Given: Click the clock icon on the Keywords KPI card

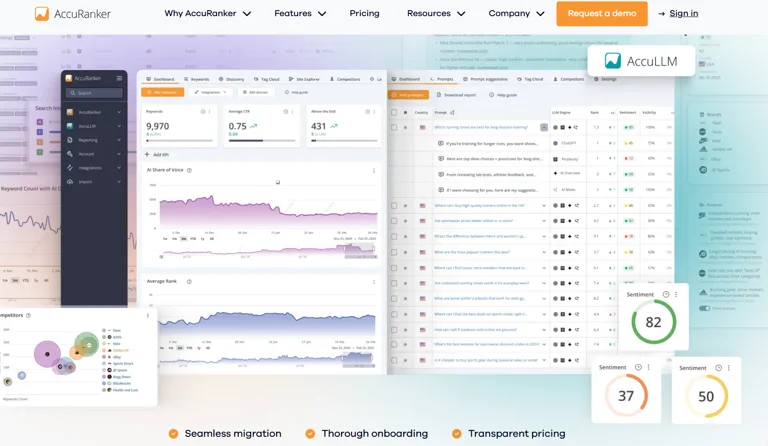Looking at the screenshot, I should click(203, 112).
